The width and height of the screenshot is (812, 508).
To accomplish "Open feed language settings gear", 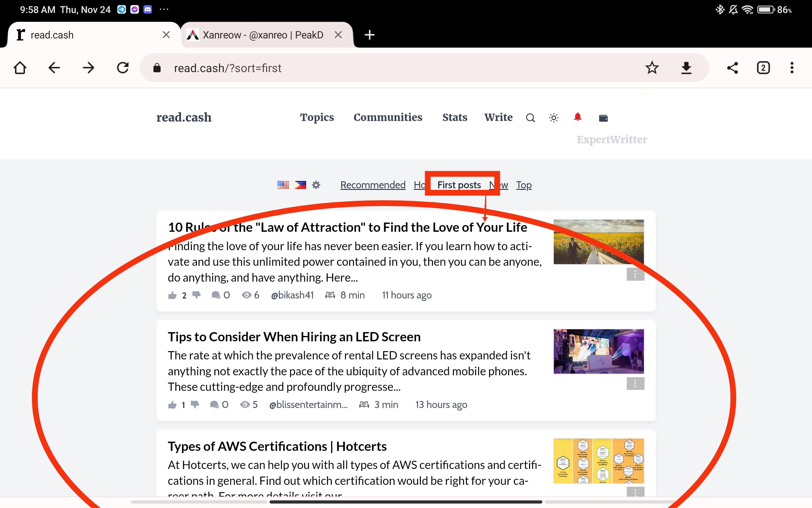I will coord(316,185).
